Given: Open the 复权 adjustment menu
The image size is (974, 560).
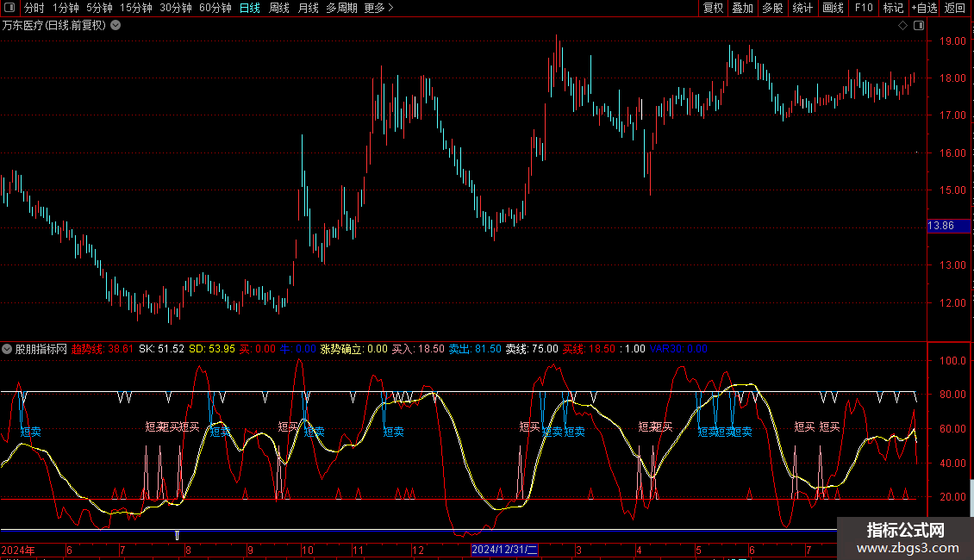Looking at the screenshot, I should click(x=713, y=8).
